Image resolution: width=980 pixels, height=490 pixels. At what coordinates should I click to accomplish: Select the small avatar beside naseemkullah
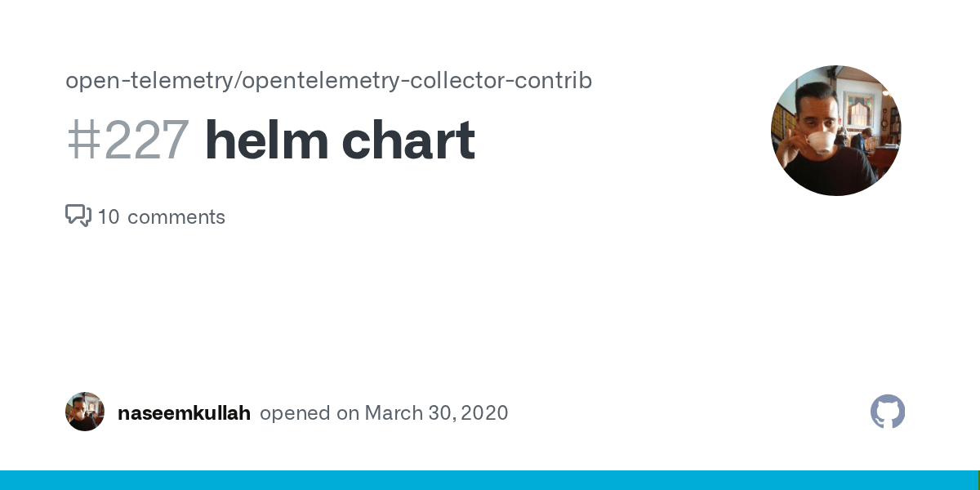pos(85,412)
